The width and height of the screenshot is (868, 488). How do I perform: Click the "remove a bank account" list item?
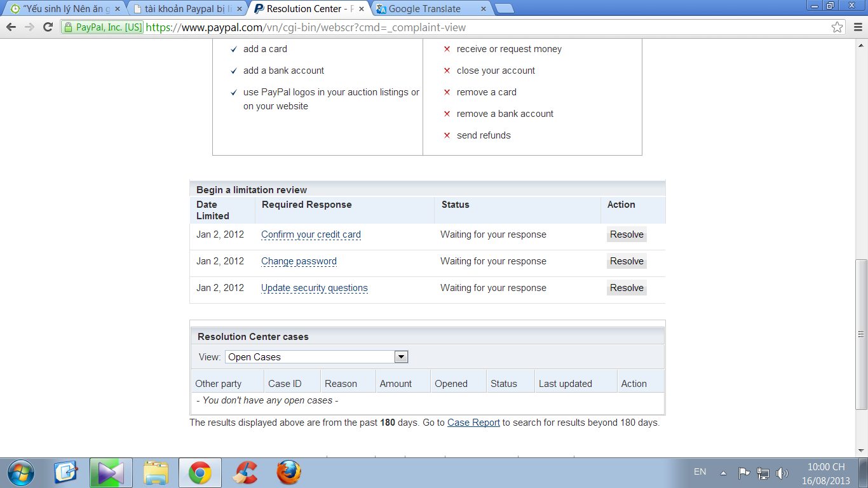pyautogui.click(x=505, y=114)
